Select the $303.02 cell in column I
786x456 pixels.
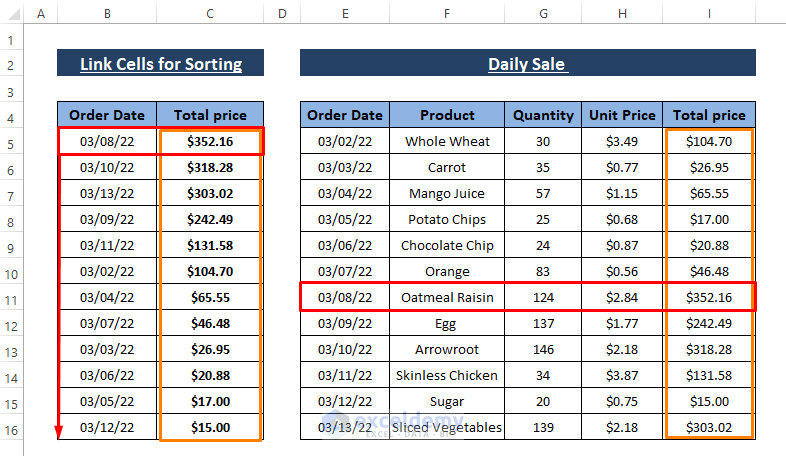point(709,427)
